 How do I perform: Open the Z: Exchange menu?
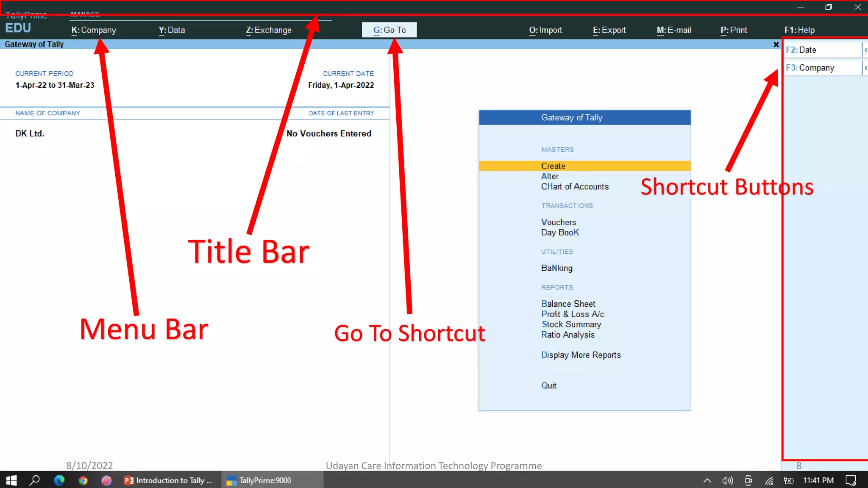coord(269,30)
